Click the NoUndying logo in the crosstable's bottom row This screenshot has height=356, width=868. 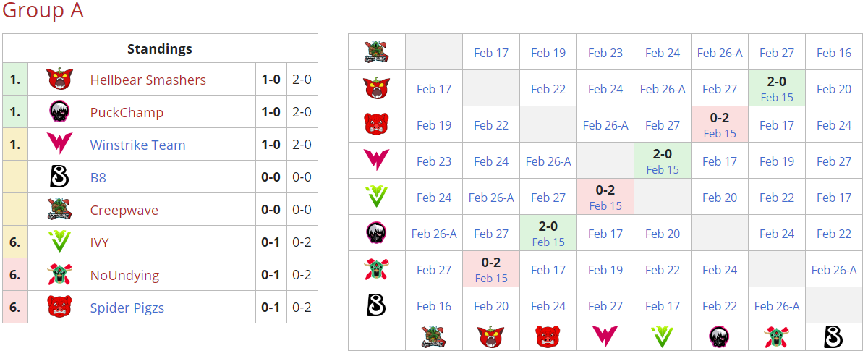pyautogui.click(x=776, y=336)
